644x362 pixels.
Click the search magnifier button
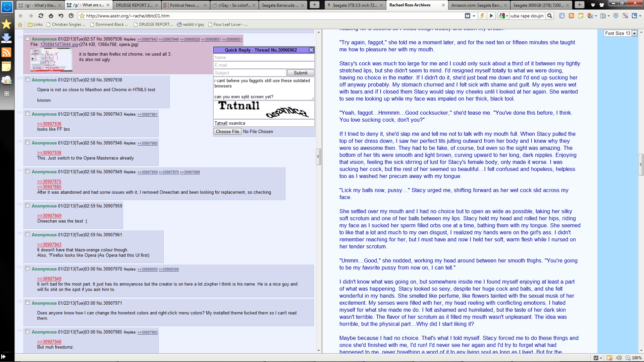tap(550, 16)
